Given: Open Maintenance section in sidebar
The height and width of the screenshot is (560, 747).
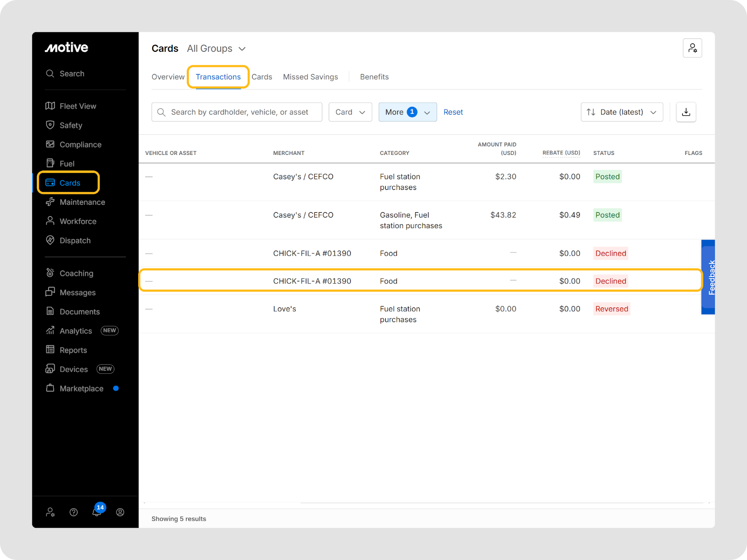Looking at the screenshot, I should click(82, 202).
